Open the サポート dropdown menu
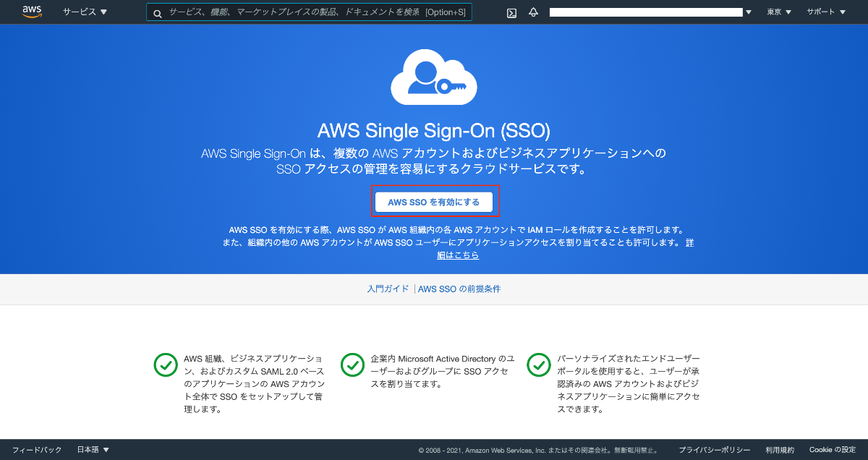 click(826, 12)
